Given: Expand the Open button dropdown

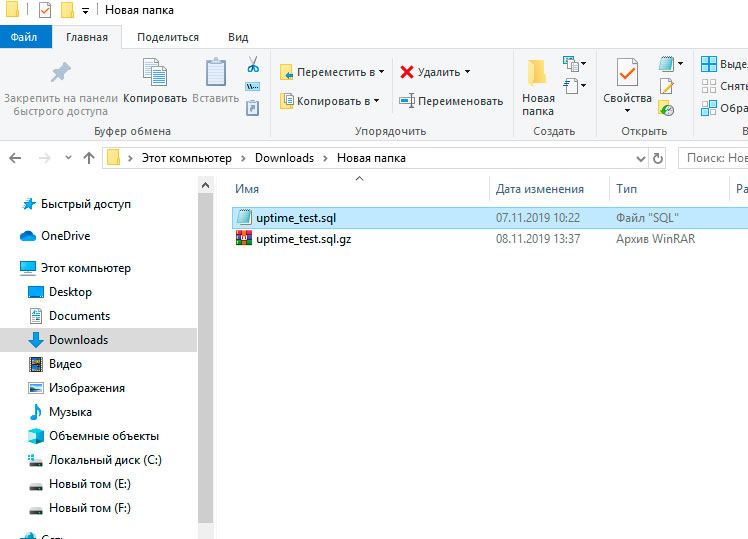Looking at the screenshot, I should click(x=680, y=63).
